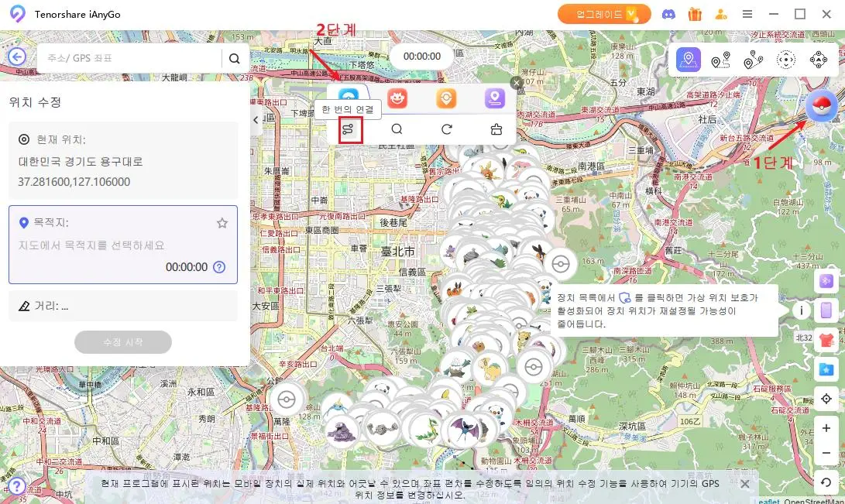This screenshot has height=504, width=845.
Task: Click the 00:00:00 timer pill on the map
Action: [422, 57]
